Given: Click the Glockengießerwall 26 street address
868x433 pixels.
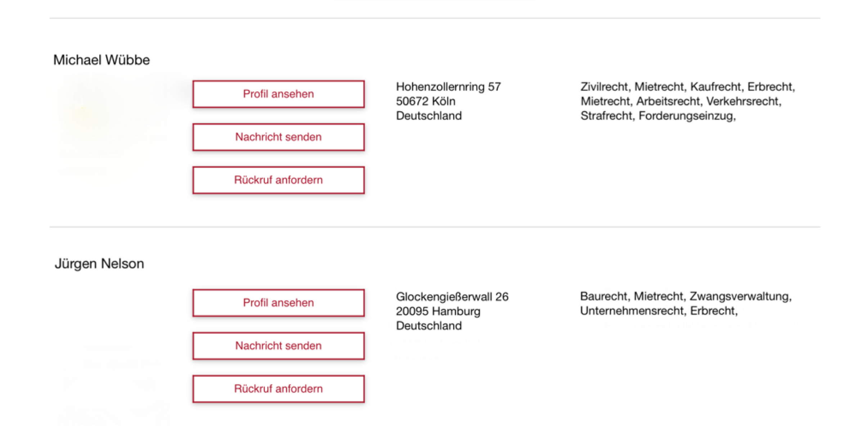Looking at the screenshot, I should [x=452, y=297].
